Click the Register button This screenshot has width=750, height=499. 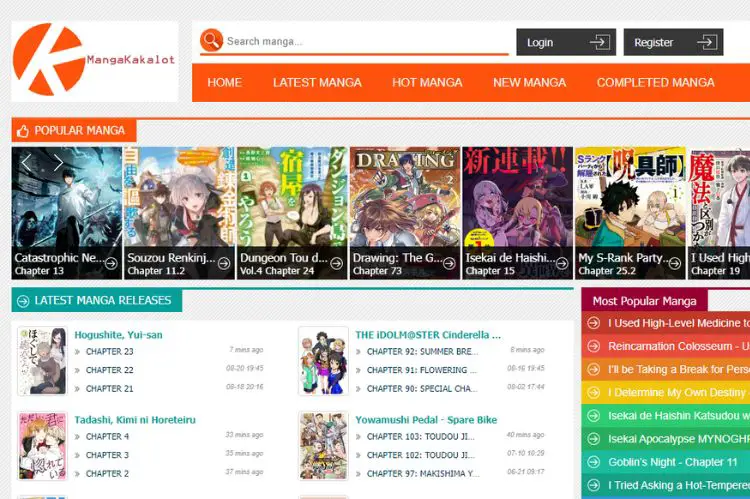tap(673, 42)
